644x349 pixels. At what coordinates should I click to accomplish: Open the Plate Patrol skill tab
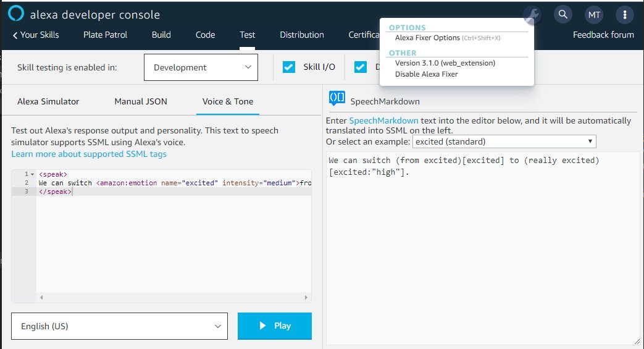(x=105, y=35)
